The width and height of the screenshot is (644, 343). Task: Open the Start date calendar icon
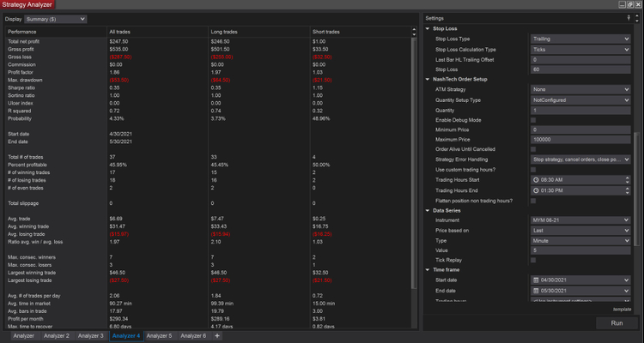coord(535,280)
